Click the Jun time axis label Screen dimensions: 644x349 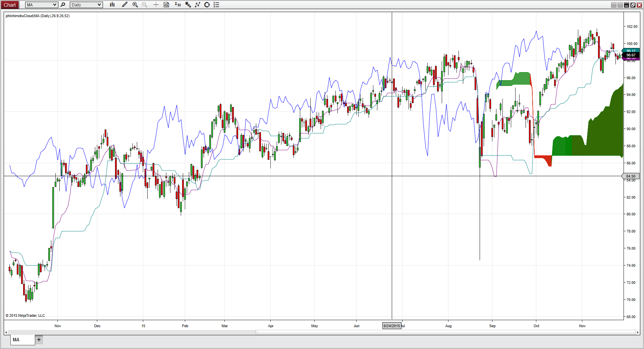pos(357,326)
